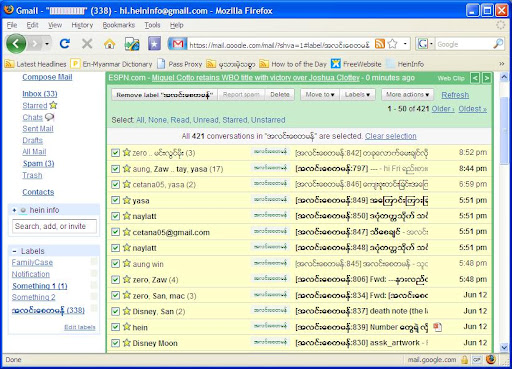This screenshot has width=512, height=369.
Task: Star the Disney Moon conversation
Action: point(127,342)
